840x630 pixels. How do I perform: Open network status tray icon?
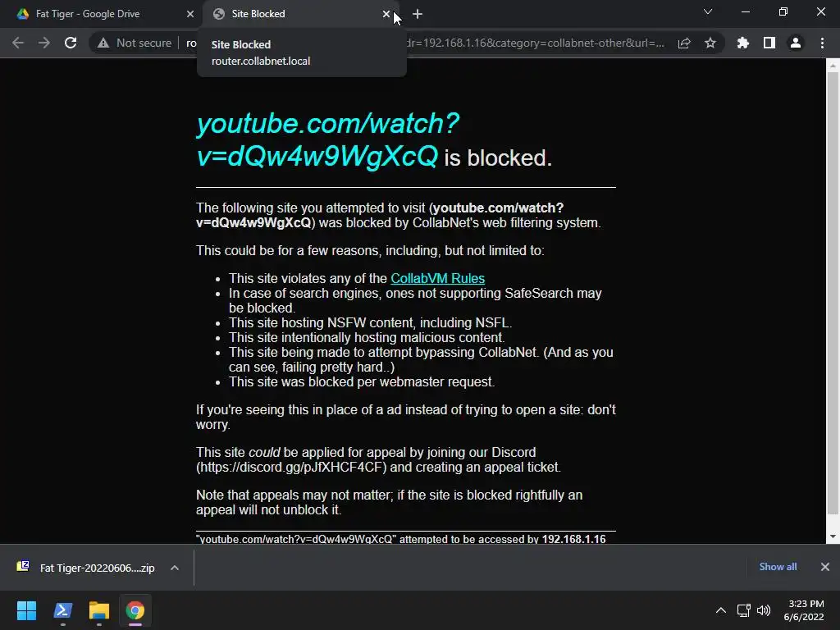(743, 610)
